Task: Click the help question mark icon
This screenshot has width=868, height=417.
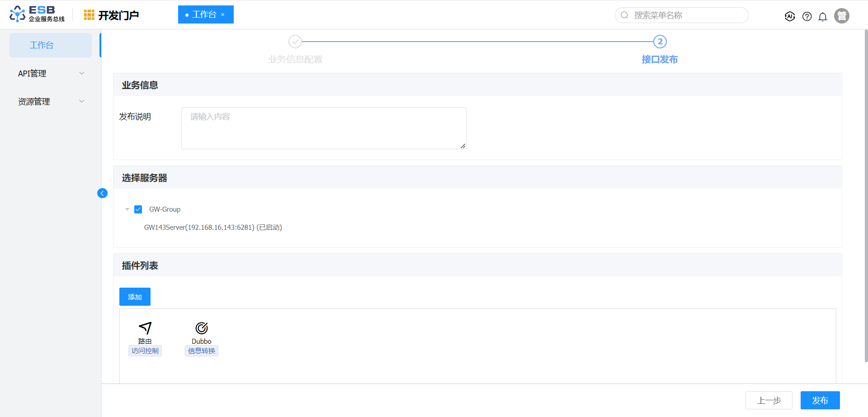Action: click(807, 16)
